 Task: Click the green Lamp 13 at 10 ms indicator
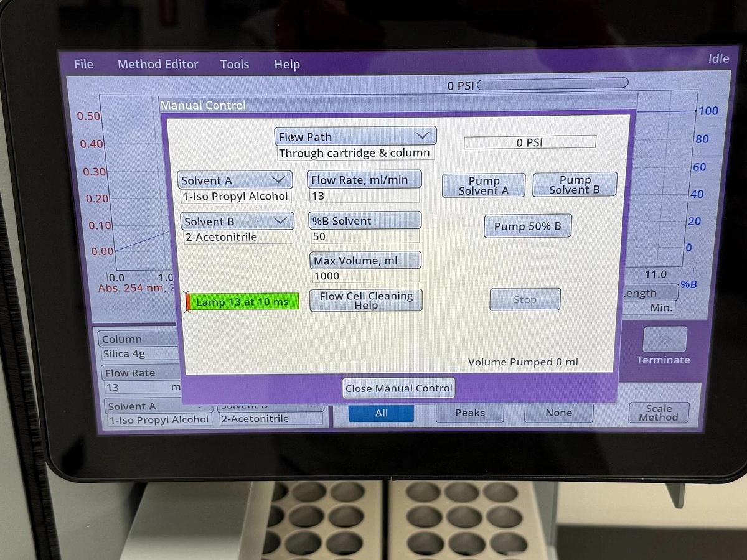pyautogui.click(x=242, y=302)
